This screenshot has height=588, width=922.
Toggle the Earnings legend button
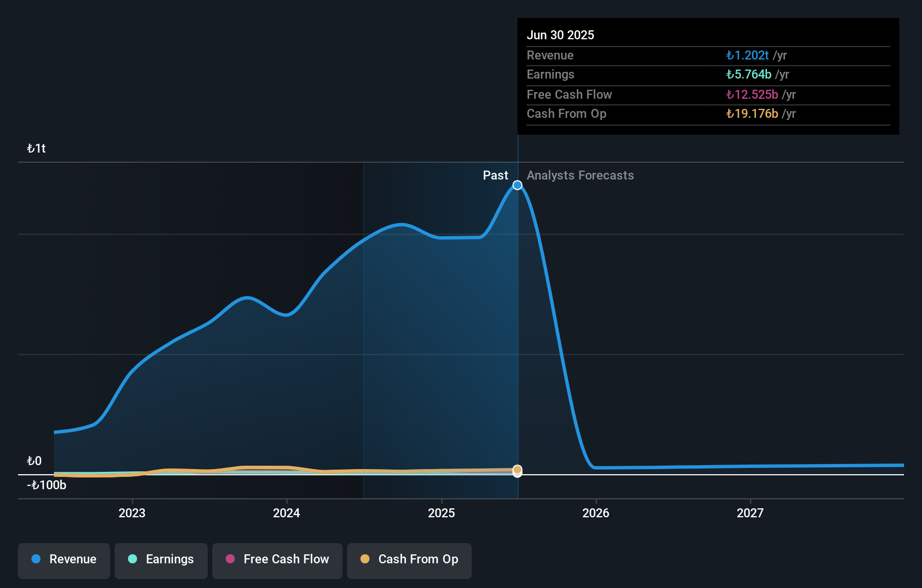[161, 561]
